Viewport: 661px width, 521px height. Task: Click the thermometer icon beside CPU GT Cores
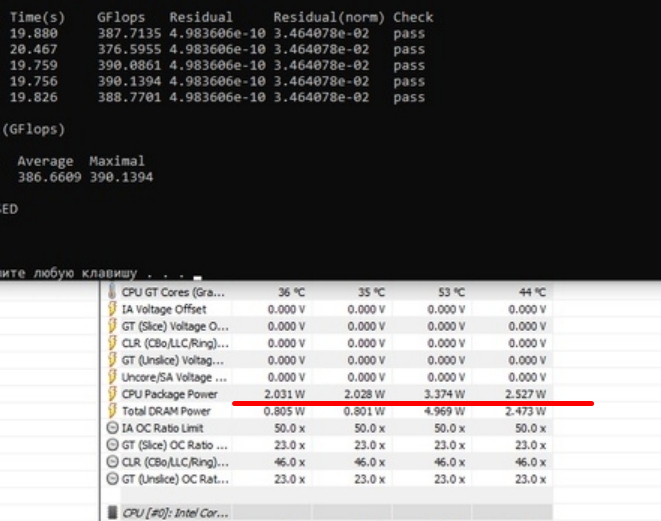(112, 291)
